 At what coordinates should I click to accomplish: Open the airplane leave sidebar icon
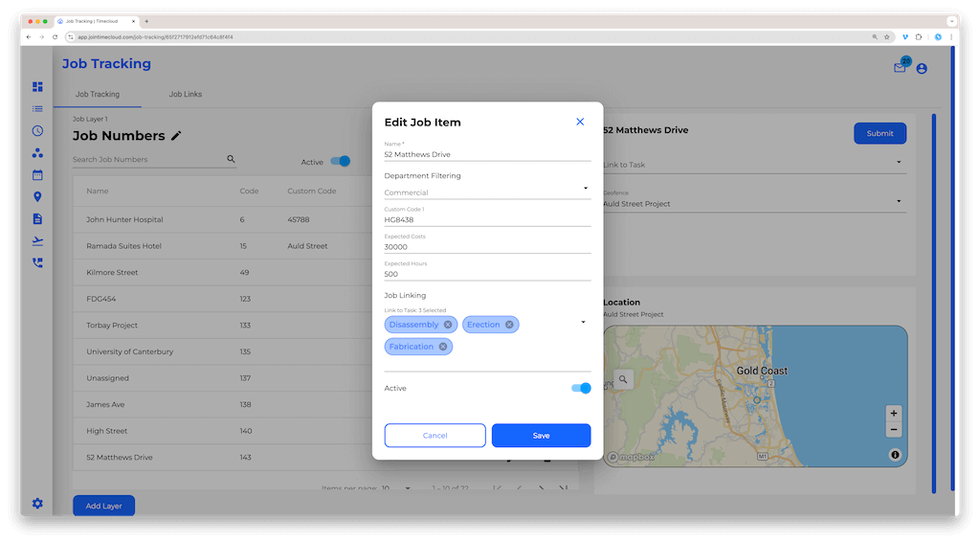[37, 240]
